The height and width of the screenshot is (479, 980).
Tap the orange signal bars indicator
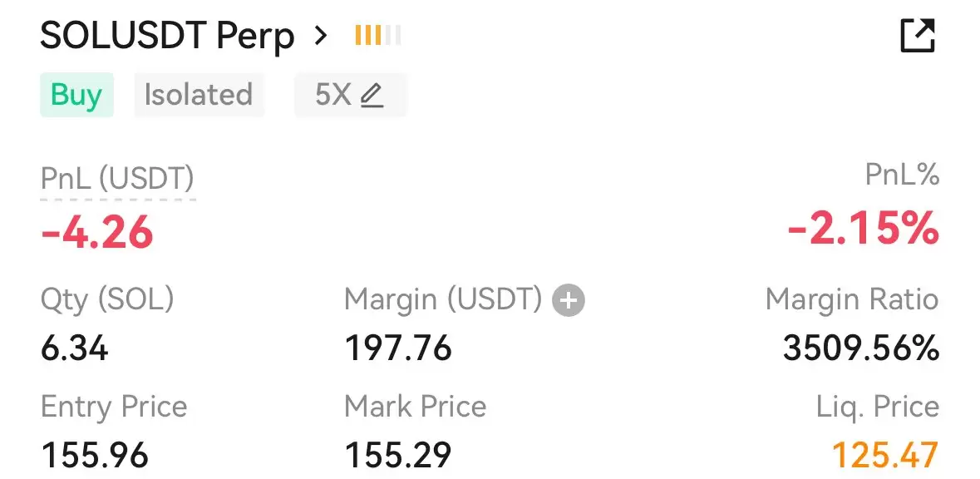[x=378, y=36]
